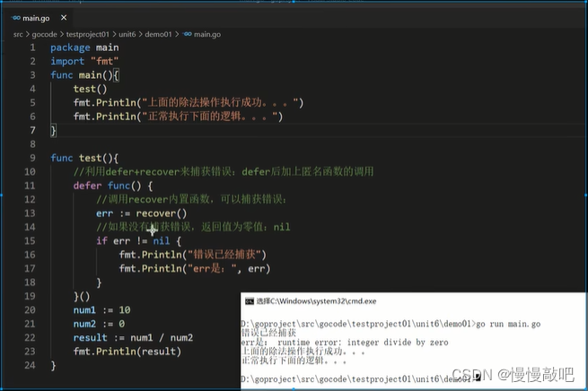Open the unit6 breadcrumb segment

click(x=127, y=34)
